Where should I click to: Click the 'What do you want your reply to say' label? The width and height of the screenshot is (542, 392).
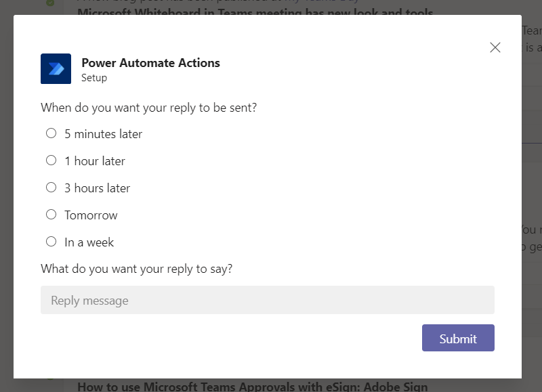click(136, 269)
